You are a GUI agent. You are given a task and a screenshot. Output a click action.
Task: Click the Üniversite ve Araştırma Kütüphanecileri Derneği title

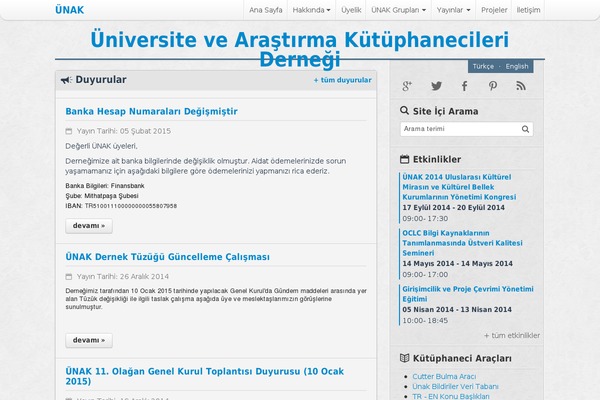click(x=300, y=49)
